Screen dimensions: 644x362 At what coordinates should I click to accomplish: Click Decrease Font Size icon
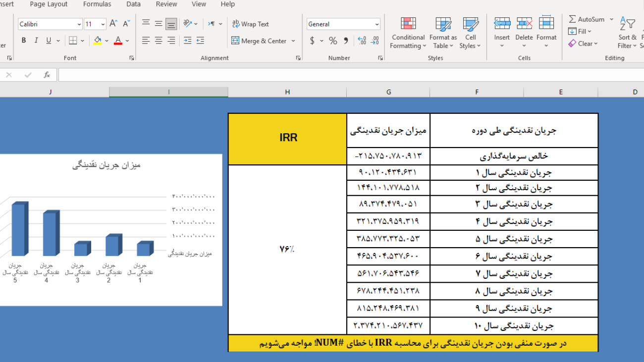(126, 24)
